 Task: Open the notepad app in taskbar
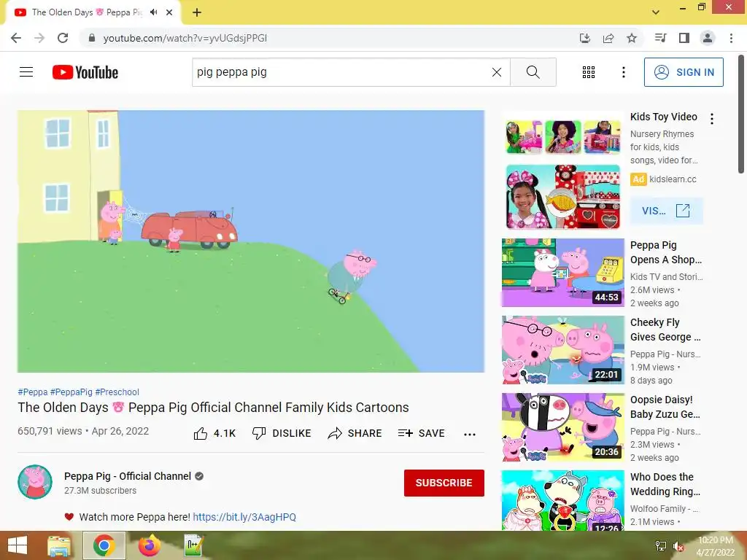[x=194, y=545]
